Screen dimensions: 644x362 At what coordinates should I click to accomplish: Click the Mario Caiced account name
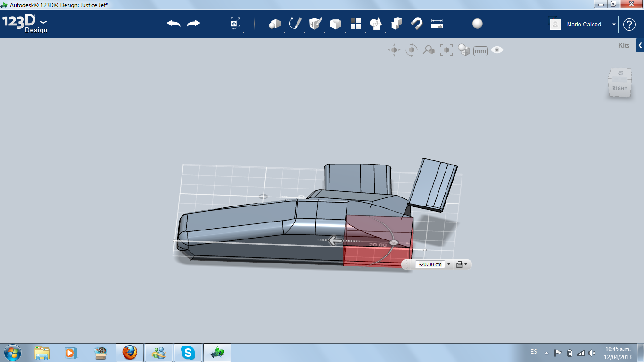587,25
